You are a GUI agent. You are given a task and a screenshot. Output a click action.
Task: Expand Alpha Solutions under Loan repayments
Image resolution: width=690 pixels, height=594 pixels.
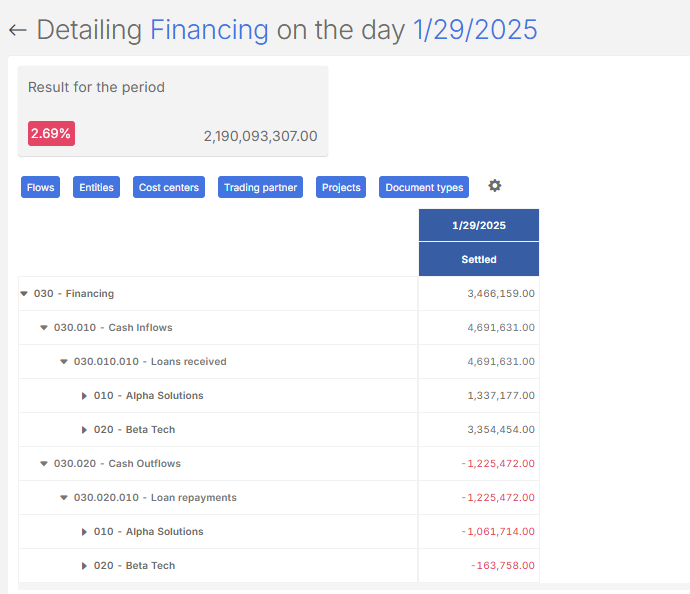(85, 532)
